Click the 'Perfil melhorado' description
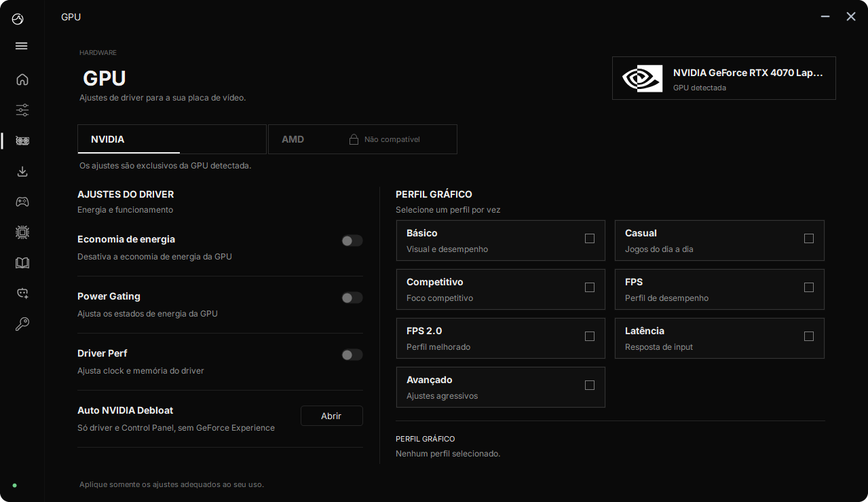 438,347
